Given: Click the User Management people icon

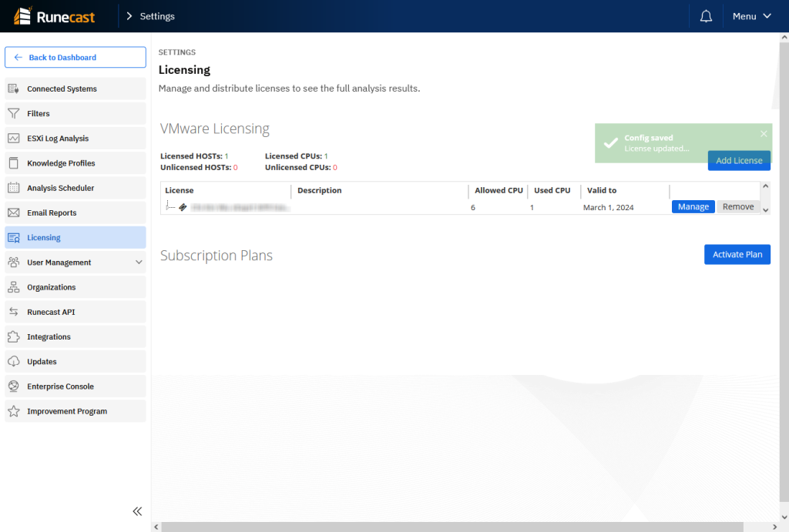Looking at the screenshot, I should tap(14, 263).
